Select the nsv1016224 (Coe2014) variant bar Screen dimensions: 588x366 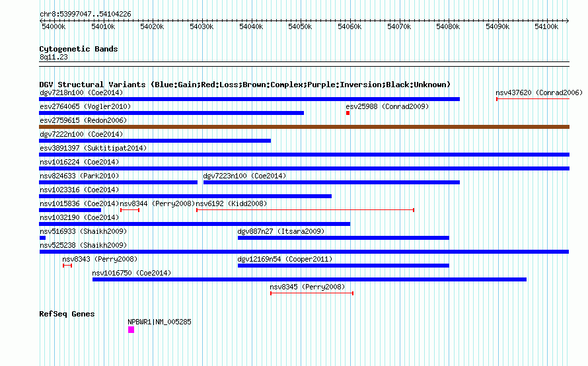pos(304,168)
